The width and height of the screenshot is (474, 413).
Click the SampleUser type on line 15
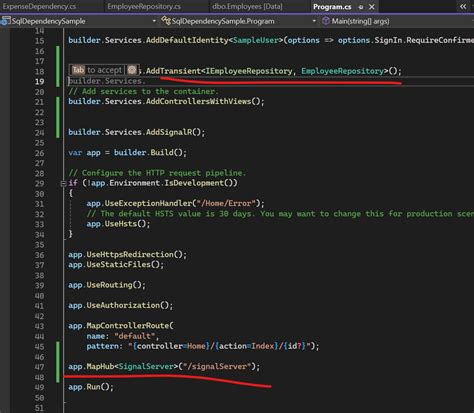coord(256,40)
